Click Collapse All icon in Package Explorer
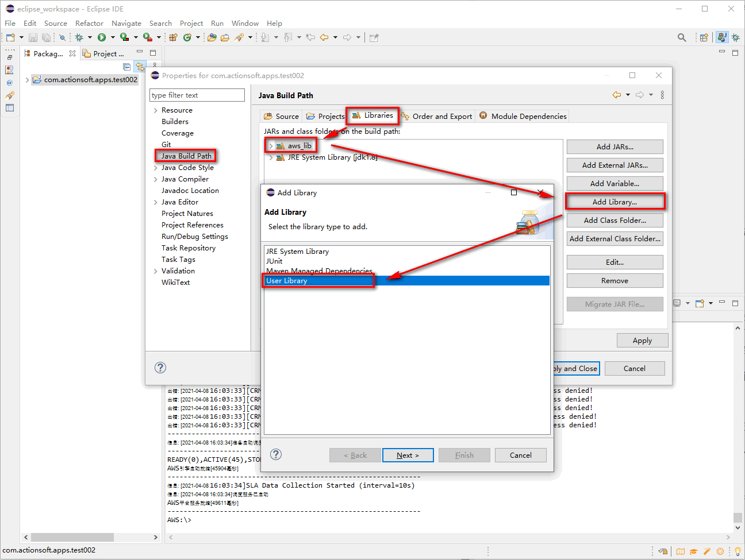The height and width of the screenshot is (560, 745). coord(127,67)
